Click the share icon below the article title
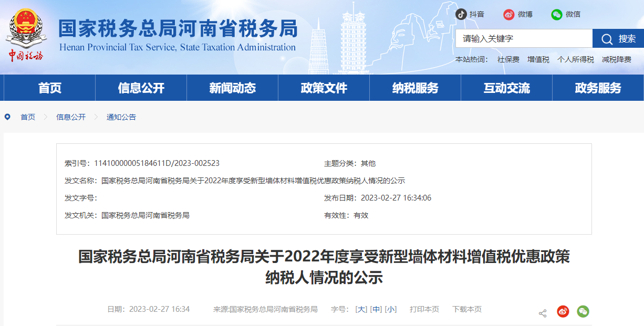 coord(542,311)
